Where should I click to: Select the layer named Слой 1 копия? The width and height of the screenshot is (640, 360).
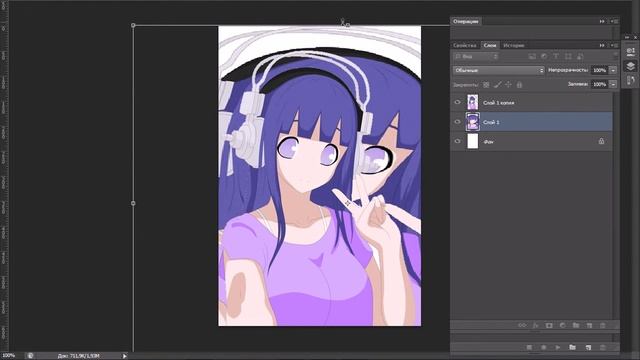[x=498, y=103]
